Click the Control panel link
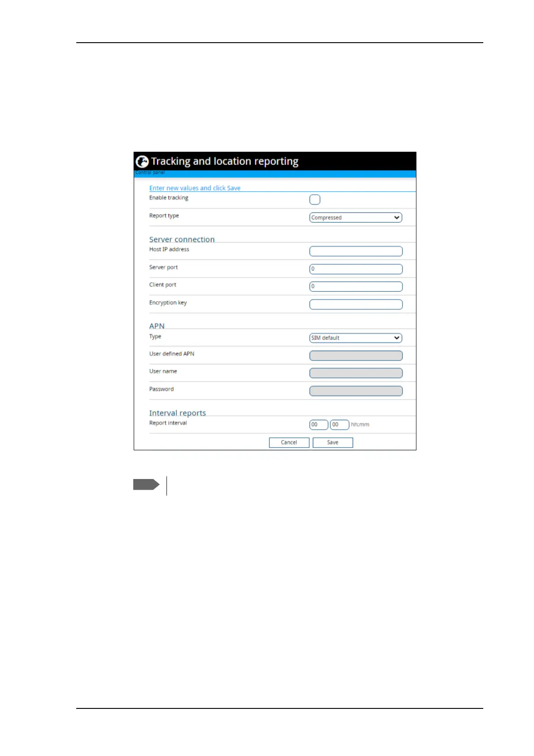534x756 pixels. pyautogui.click(x=150, y=173)
